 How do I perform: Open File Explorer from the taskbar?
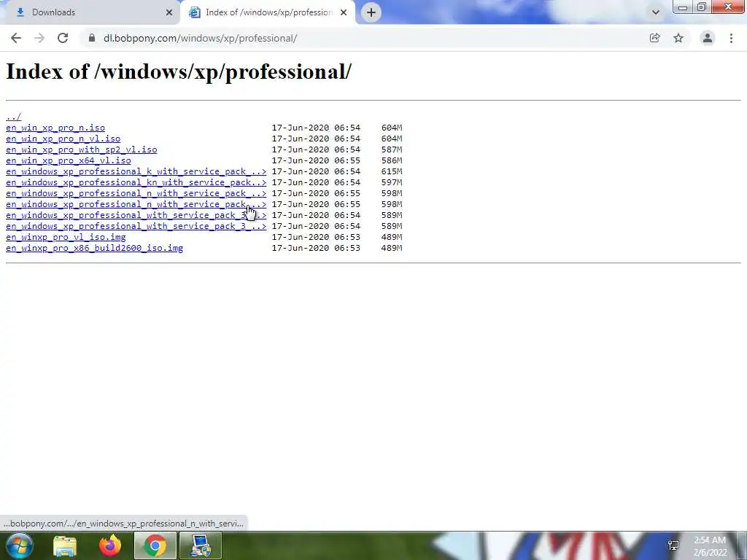[x=65, y=545]
